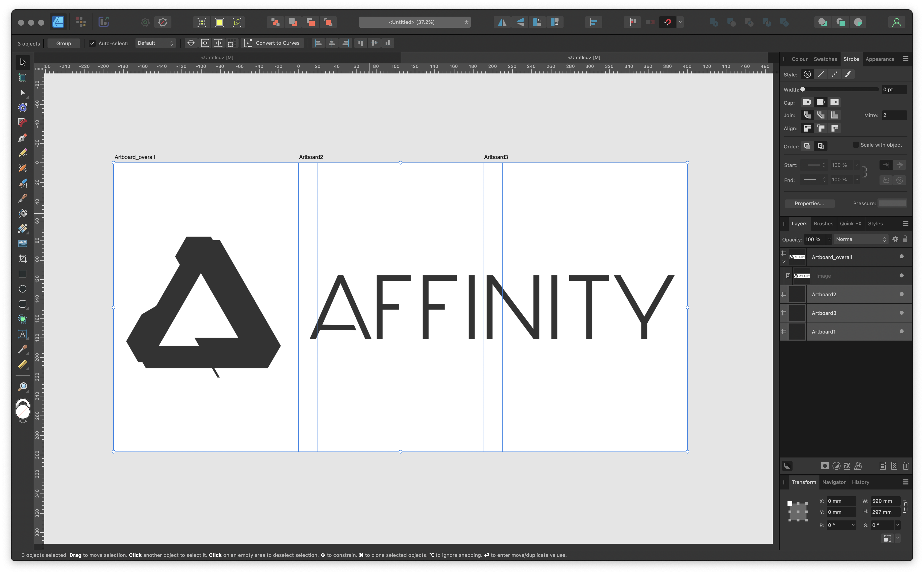Open the Opacity percentage dropdown arrow
Viewport: 924px width, 574px height.
(829, 239)
